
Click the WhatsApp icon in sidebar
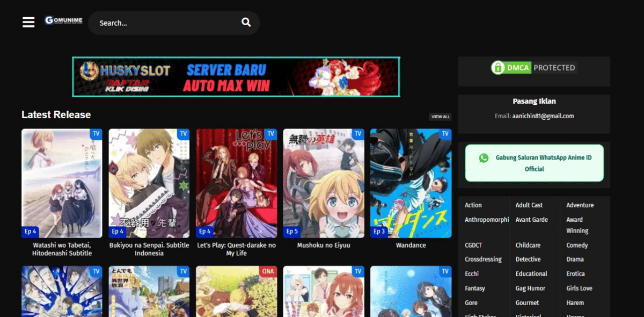pyautogui.click(x=484, y=158)
